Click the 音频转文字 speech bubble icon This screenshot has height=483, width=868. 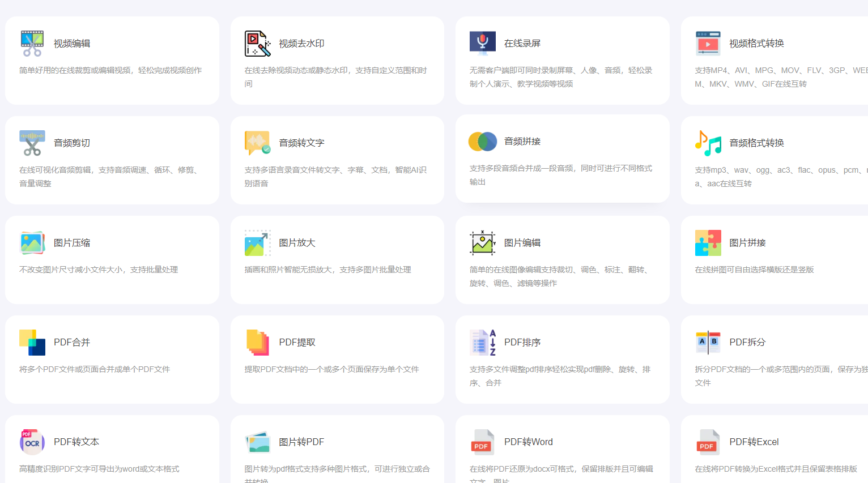258,143
